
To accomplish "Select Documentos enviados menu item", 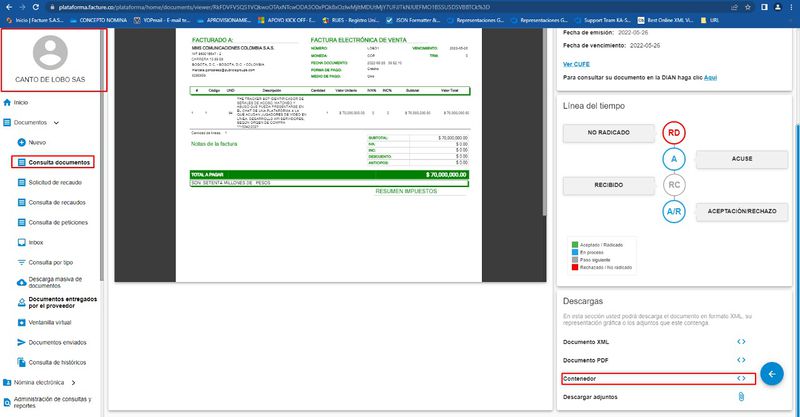I will pyautogui.click(x=57, y=342).
